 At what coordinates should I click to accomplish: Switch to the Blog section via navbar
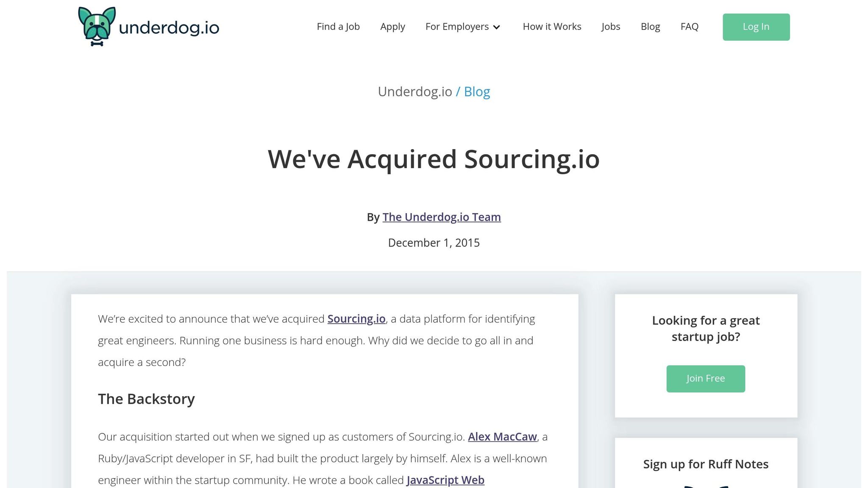coord(650,26)
